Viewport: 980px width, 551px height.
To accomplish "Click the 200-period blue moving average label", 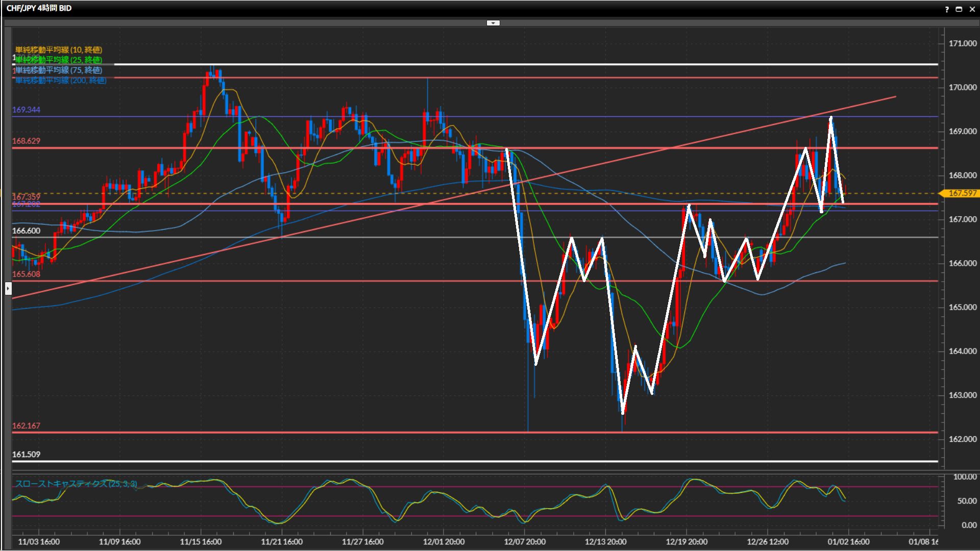I will (x=60, y=80).
